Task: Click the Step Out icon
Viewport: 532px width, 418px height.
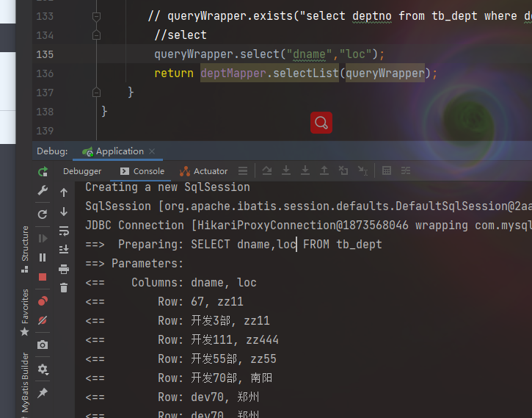Action: pyautogui.click(x=324, y=170)
